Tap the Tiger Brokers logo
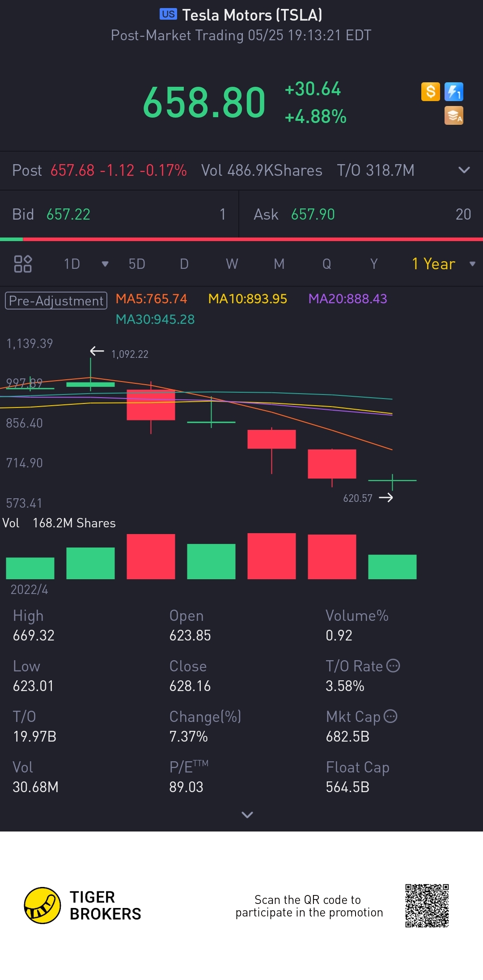Viewport: 483px width, 980px height. pos(83,905)
